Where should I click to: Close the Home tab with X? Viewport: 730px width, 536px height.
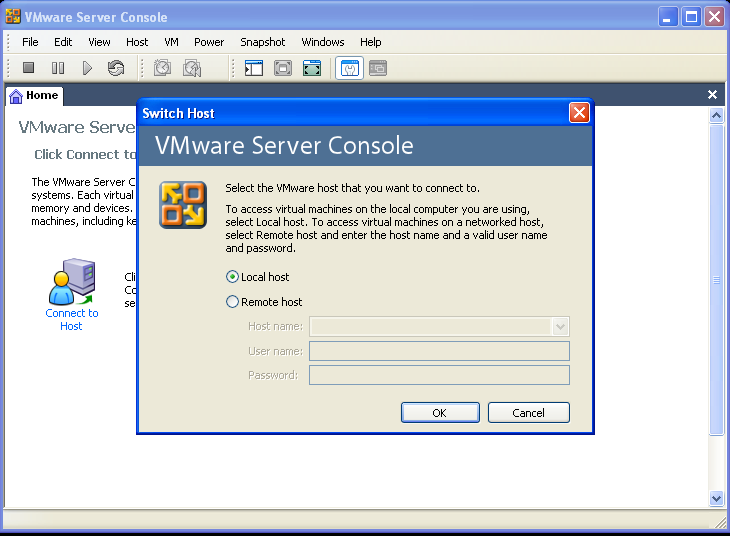point(712,95)
